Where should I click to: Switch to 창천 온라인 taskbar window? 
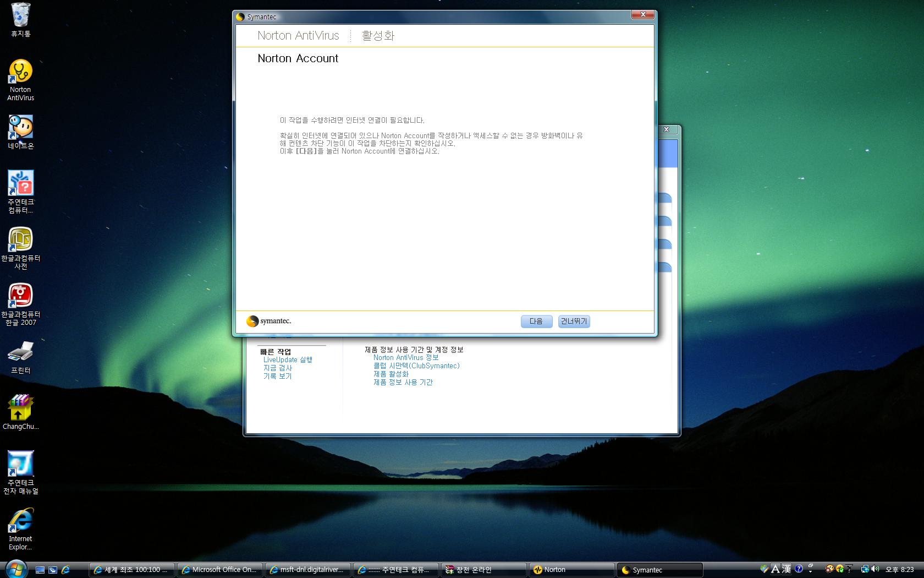[483, 570]
